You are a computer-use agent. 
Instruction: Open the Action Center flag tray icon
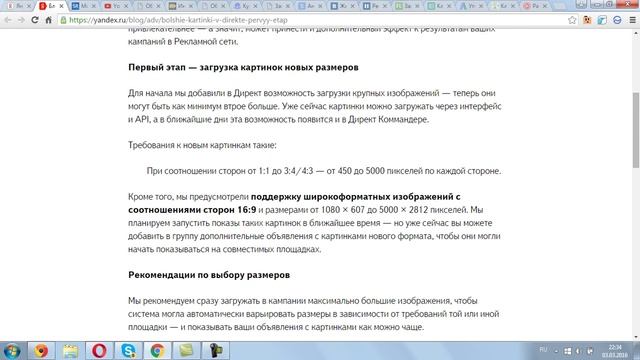tap(567, 351)
